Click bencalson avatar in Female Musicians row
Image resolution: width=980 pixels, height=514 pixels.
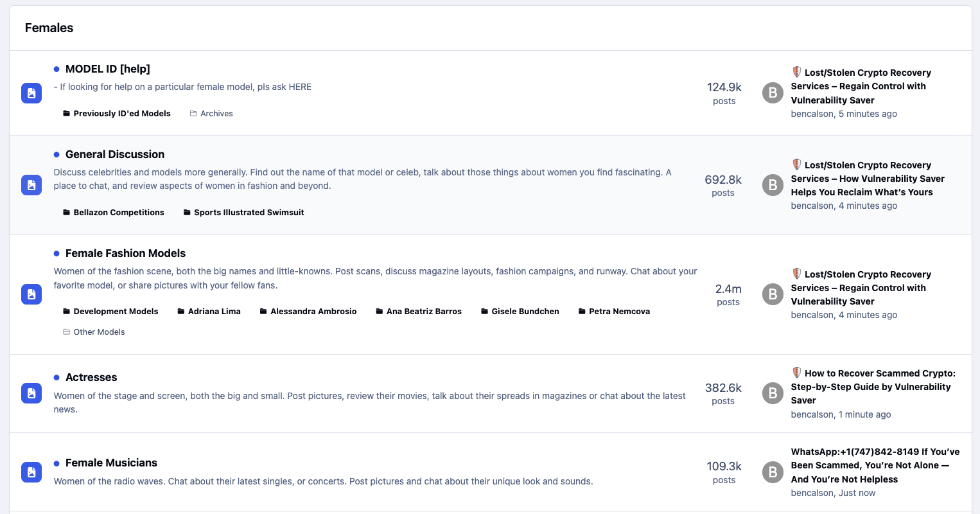pyautogui.click(x=773, y=472)
